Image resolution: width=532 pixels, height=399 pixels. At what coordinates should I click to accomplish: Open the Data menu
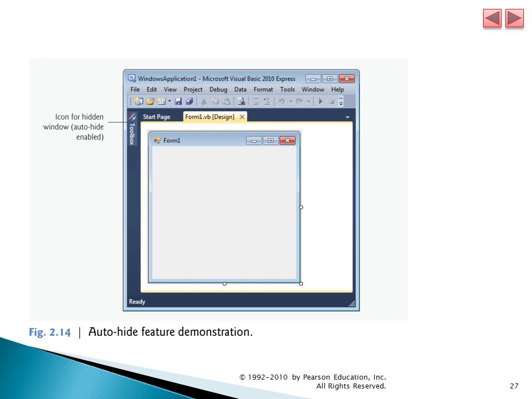coord(240,90)
